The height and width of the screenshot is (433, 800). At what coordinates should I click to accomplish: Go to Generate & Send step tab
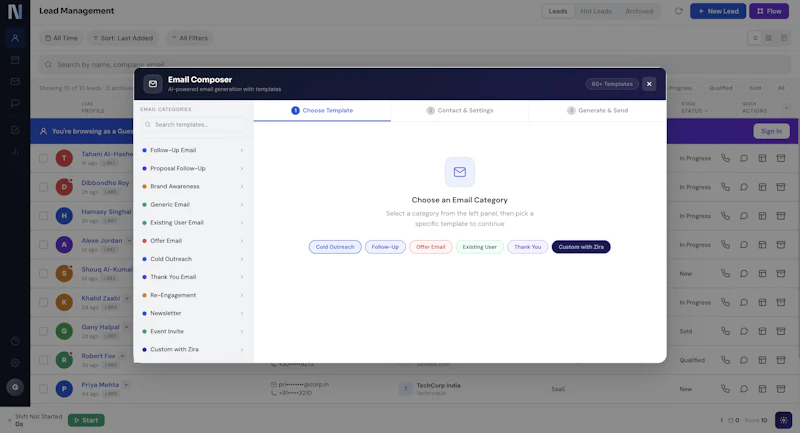[x=597, y=110]
